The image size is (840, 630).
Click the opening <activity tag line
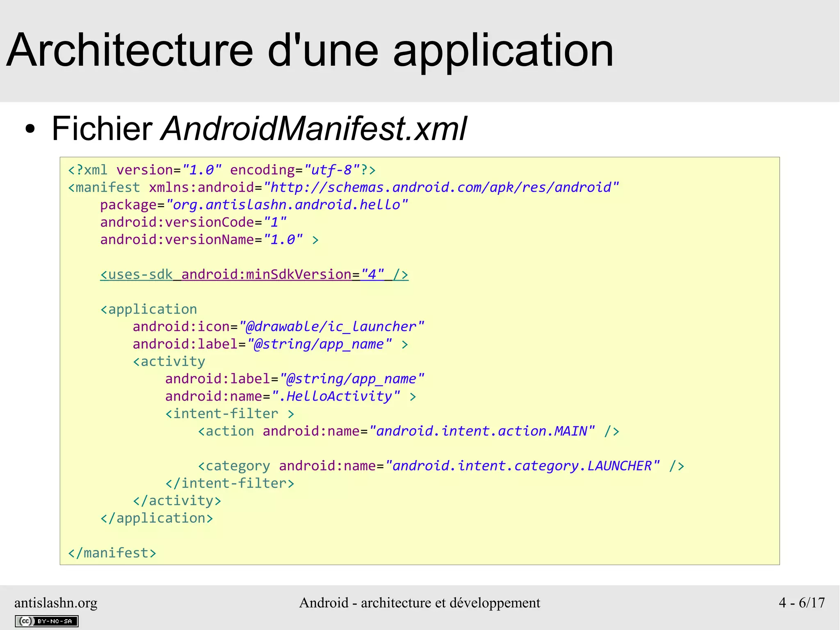tap(169, 362)
